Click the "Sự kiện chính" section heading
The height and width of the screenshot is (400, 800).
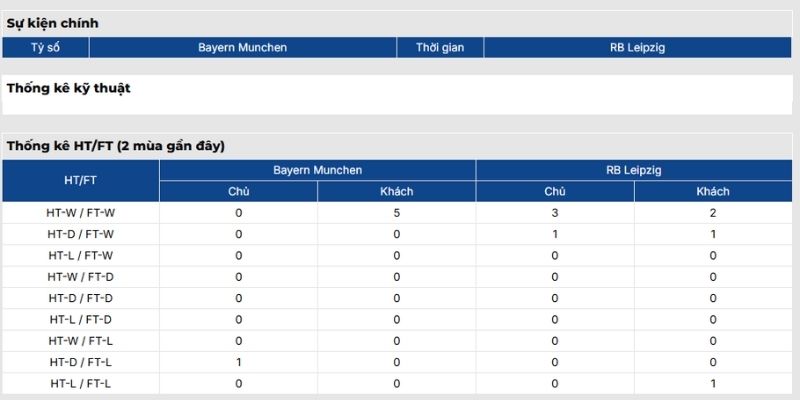(53, 23)
